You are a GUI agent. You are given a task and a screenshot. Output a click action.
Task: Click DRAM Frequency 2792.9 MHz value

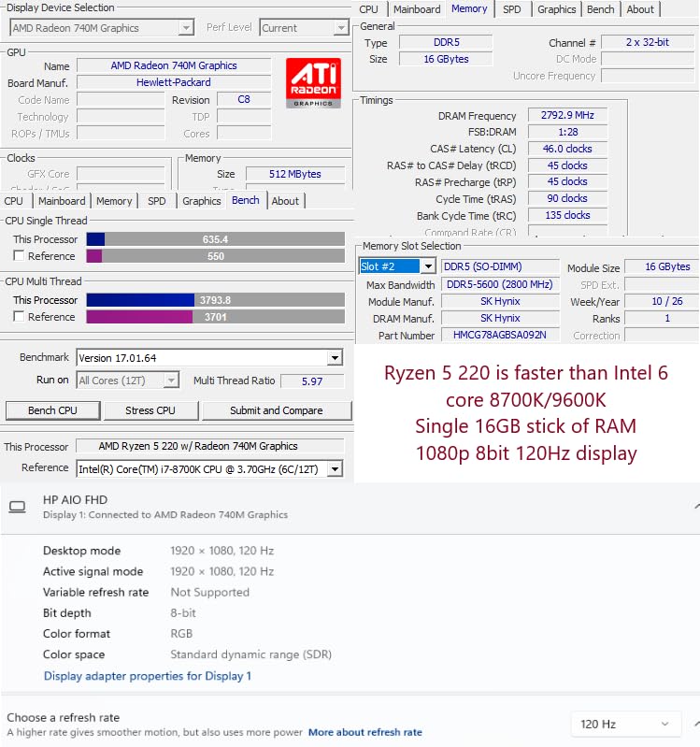pos(567,115)
